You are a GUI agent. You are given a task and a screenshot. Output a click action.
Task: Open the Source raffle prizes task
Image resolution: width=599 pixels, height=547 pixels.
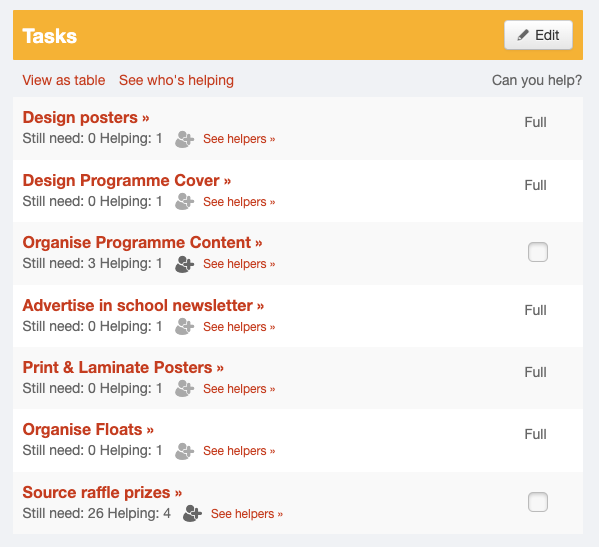click(x=102, y=492)
